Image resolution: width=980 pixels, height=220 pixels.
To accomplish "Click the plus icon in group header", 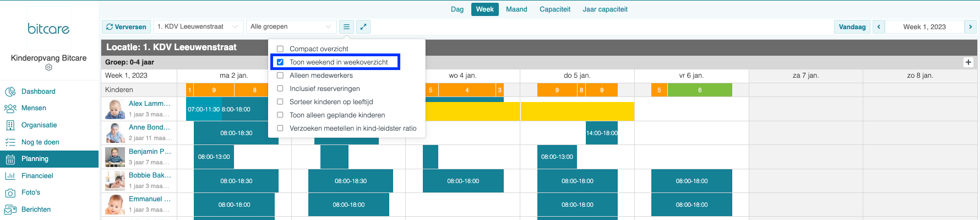I will click(x=968, y=62).
